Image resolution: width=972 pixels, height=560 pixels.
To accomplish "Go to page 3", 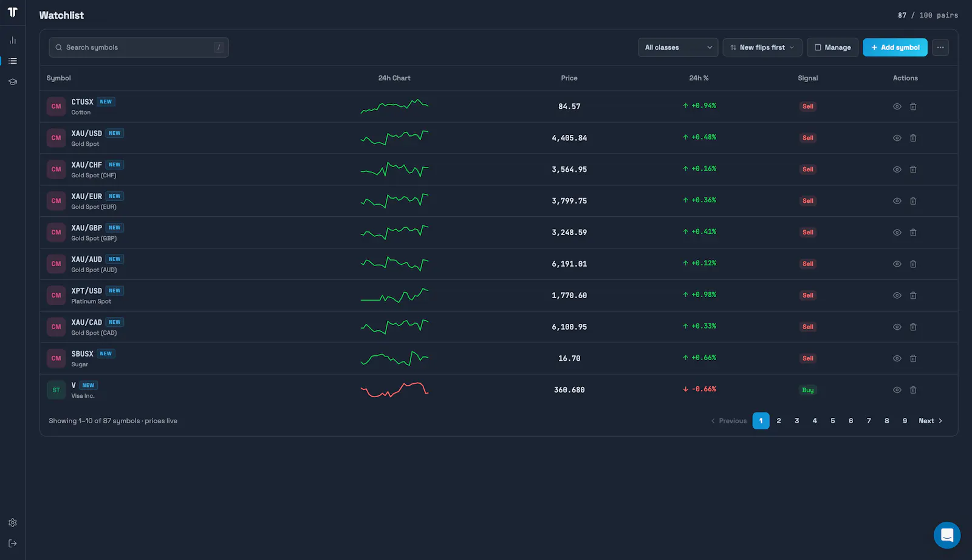I will click(797, 421).
